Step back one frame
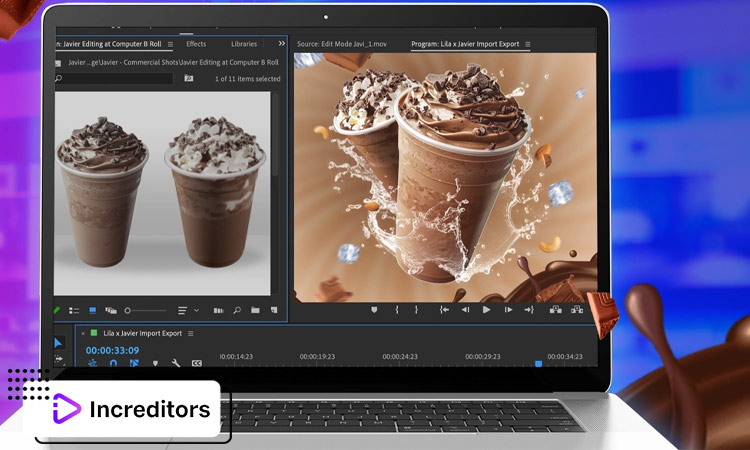The image size is (750, 450). click(x=465, y=310)
